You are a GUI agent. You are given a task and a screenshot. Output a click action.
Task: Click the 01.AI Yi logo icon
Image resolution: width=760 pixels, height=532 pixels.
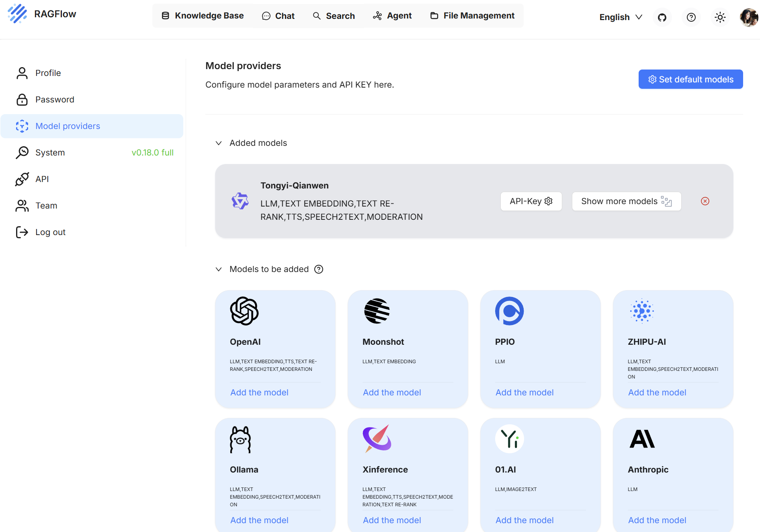coord(510,439)
